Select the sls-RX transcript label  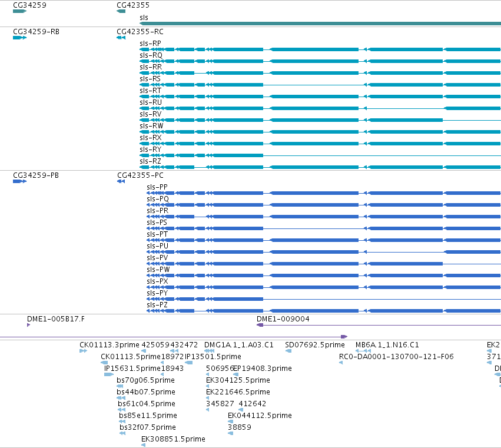151,138
